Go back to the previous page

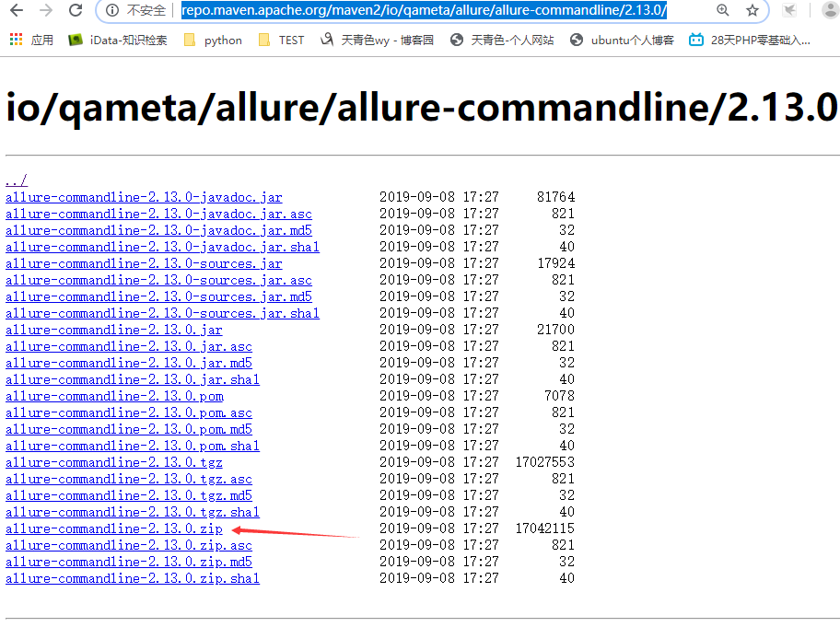coord(17,10)
